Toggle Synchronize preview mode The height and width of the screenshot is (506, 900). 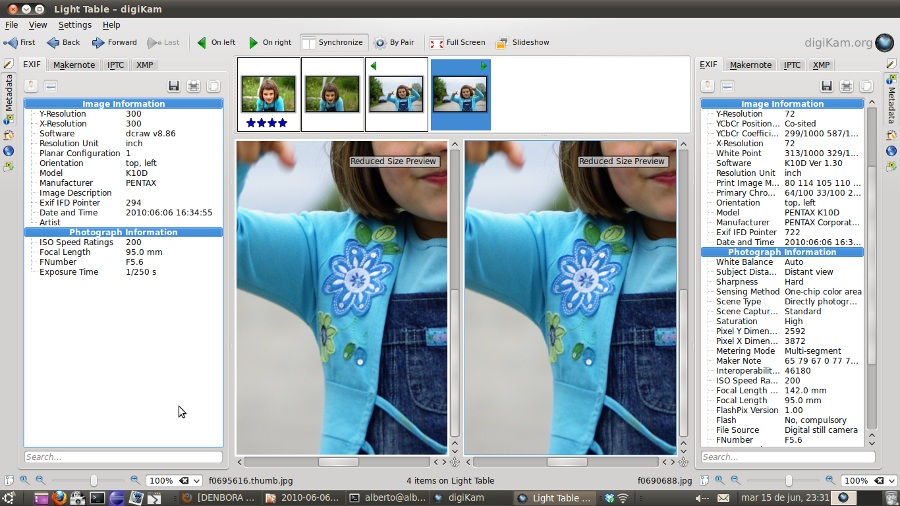[333, 42]
